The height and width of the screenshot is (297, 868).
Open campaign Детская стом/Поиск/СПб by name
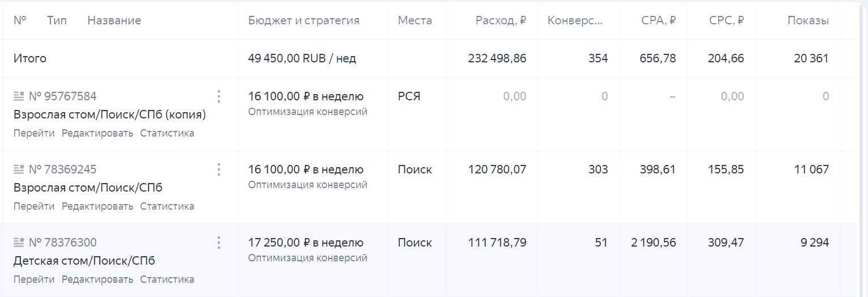click(x=84, y=261)
